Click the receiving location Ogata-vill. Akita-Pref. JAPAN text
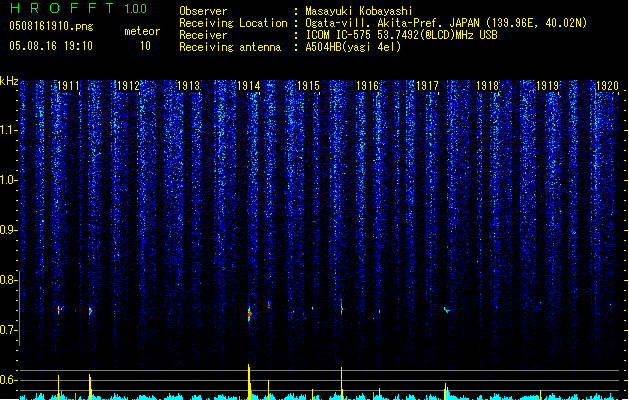The image size is (629, 400). (x=446, y=23)
